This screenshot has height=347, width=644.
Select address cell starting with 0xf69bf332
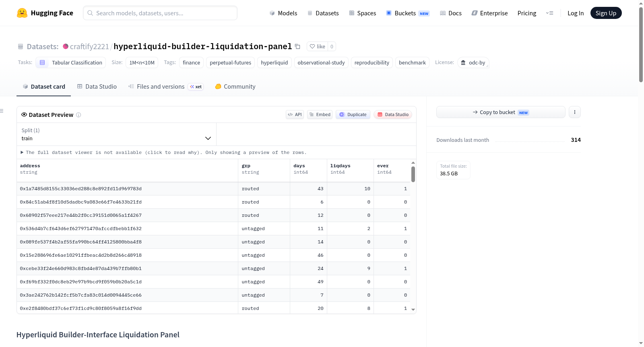point(127,282)
